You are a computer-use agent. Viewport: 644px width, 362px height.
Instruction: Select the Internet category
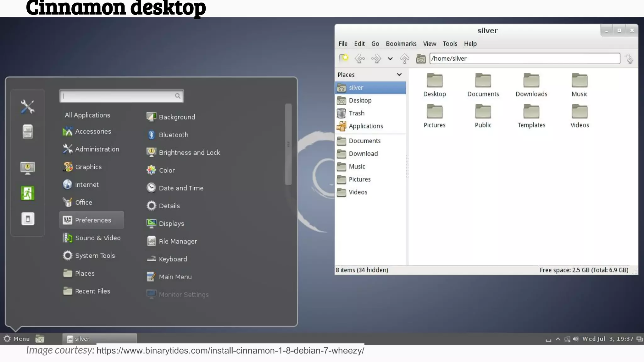click(x=81, y=185)
